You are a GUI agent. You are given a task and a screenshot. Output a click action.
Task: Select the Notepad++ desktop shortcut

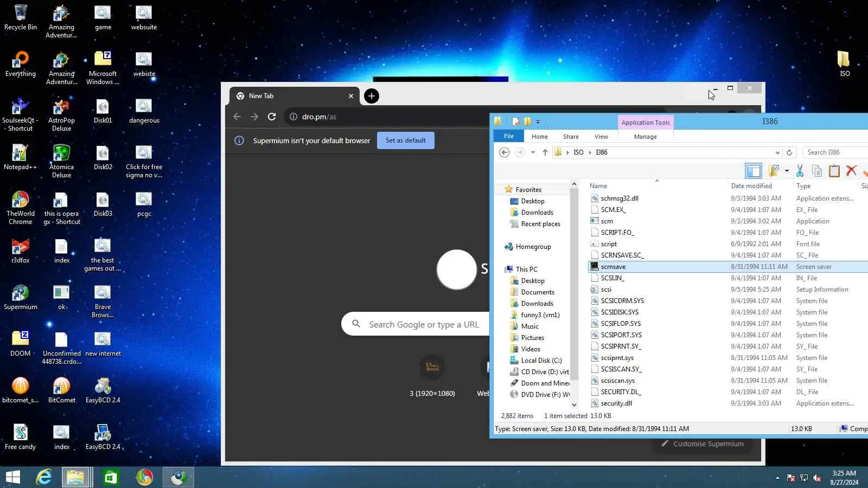pyautogui.click(x=21, y=157)
